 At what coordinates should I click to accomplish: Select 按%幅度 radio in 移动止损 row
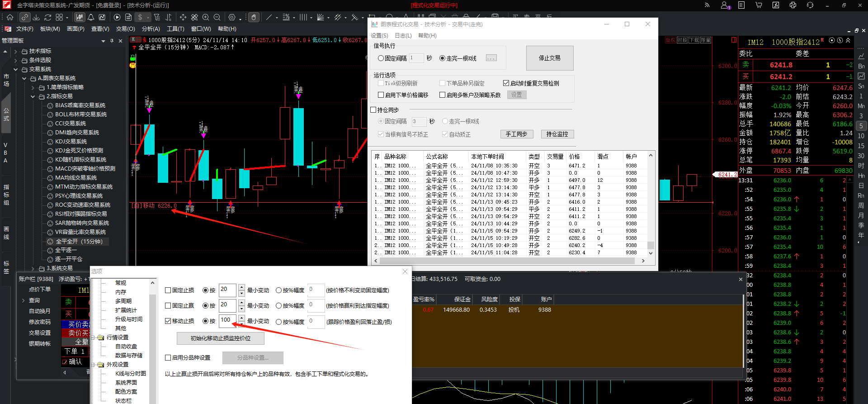[278, 322]
